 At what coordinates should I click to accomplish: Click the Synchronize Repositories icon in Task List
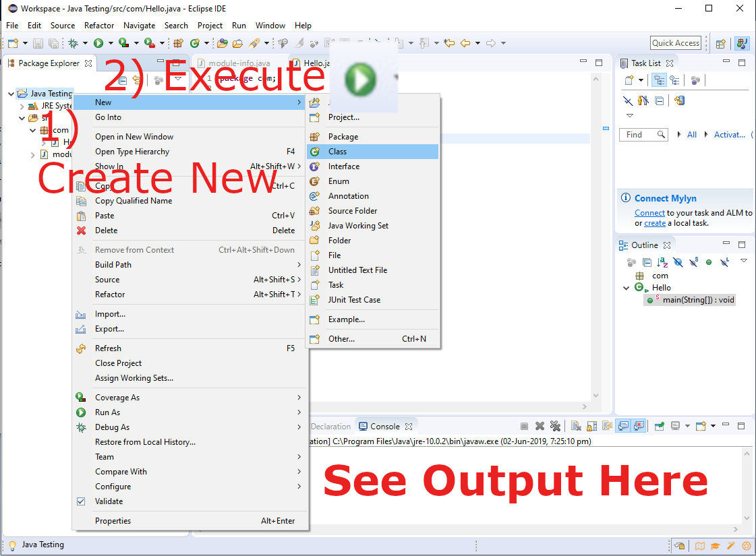680,100
